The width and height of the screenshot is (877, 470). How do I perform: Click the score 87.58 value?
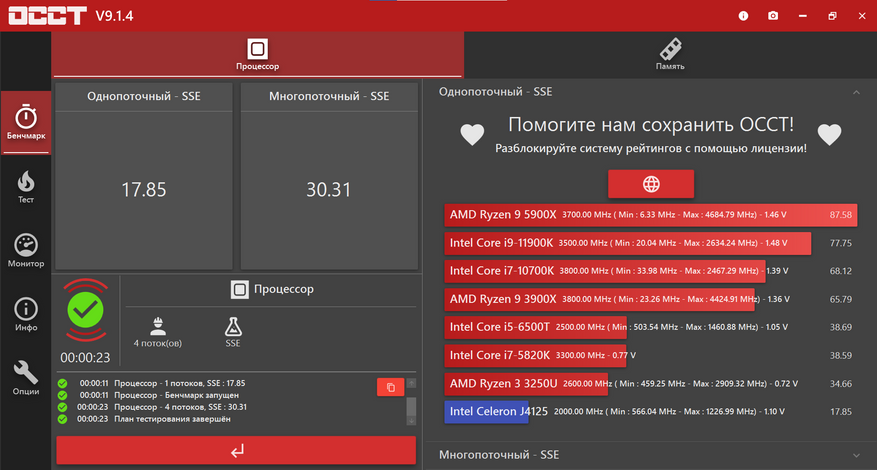tap(841, 215)
